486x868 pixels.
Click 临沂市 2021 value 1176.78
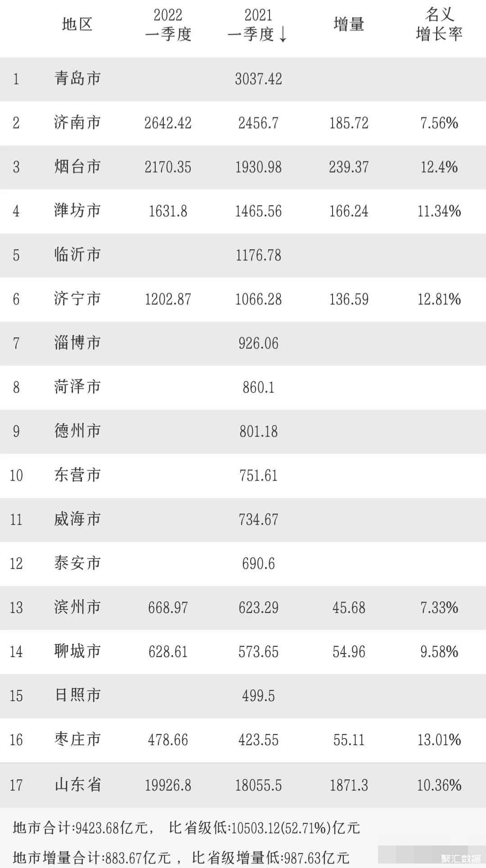click(258, 255)
